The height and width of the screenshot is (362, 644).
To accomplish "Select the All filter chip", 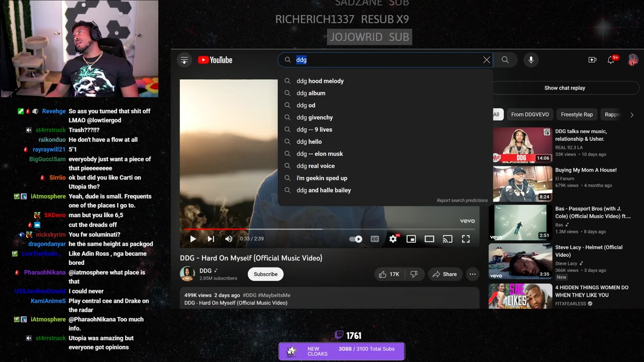I will (x=496, y=115).
